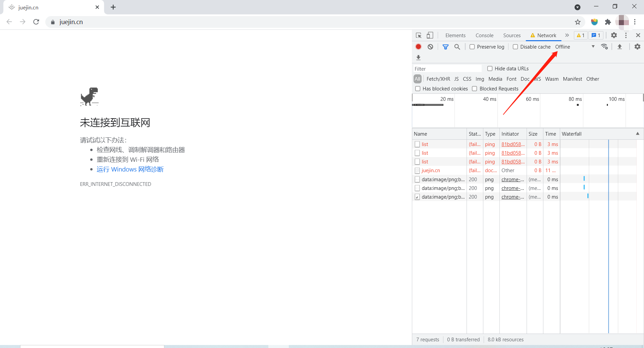Click the profile avatar
The height and width of the screenshot is (348, 644).
pyautogui.click(x=623, y=22)
